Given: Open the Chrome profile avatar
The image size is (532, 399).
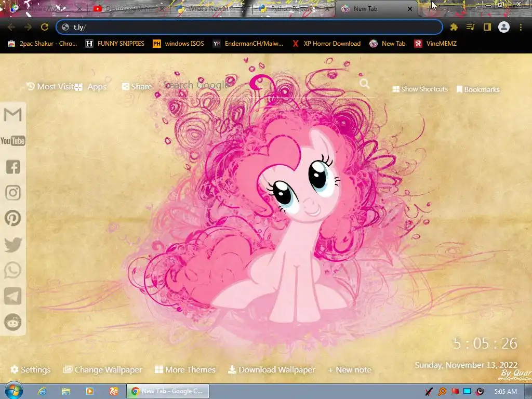Looking at the screenshot, I should (504, 27).
